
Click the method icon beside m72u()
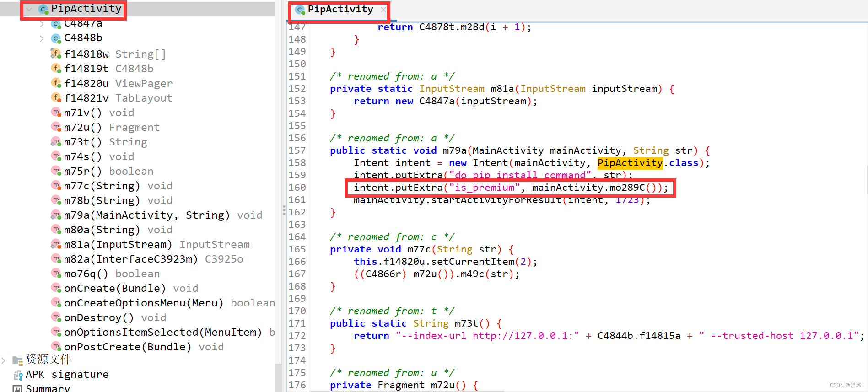[x=56, y=127]
